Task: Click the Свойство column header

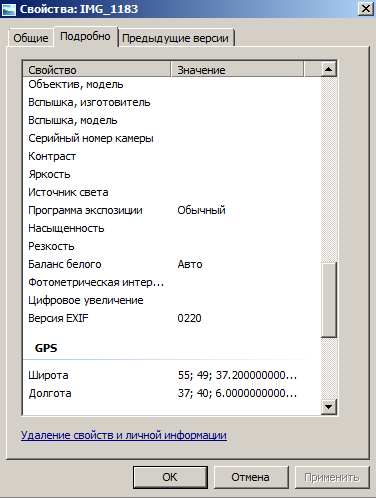Action: coord(97,70)
